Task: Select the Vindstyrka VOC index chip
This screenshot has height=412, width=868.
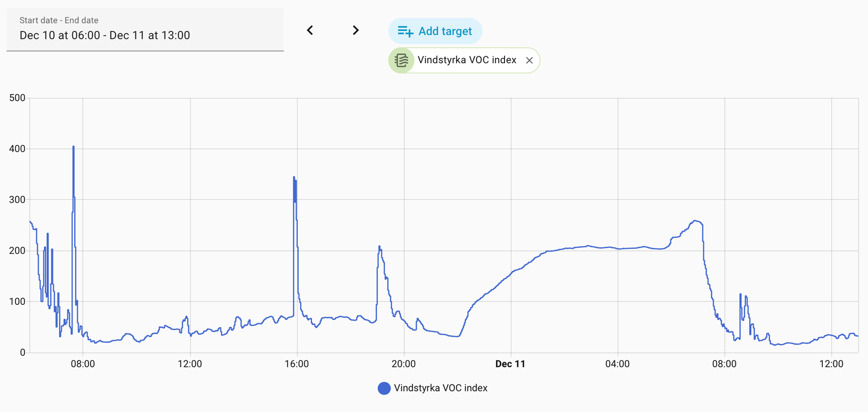Action: (466, 60)
